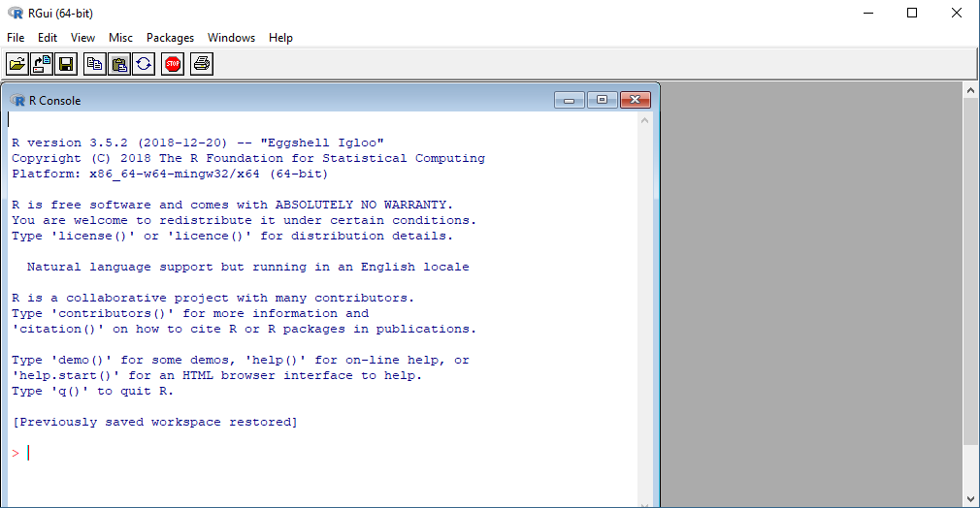Click the "Type 'q()' to quit R." line
Image resolution: width=980 pixels, height=508 pixels.
(92, 391)
